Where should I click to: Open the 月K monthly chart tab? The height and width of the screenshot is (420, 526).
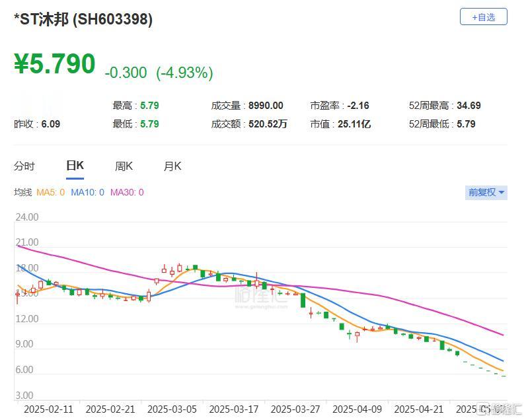click(172, 166)
